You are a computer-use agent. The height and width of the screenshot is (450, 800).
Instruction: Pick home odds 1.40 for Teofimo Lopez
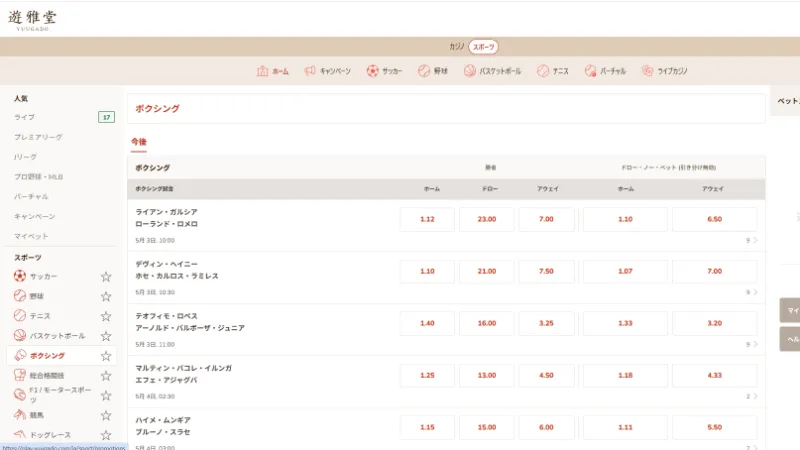point(427,323)
